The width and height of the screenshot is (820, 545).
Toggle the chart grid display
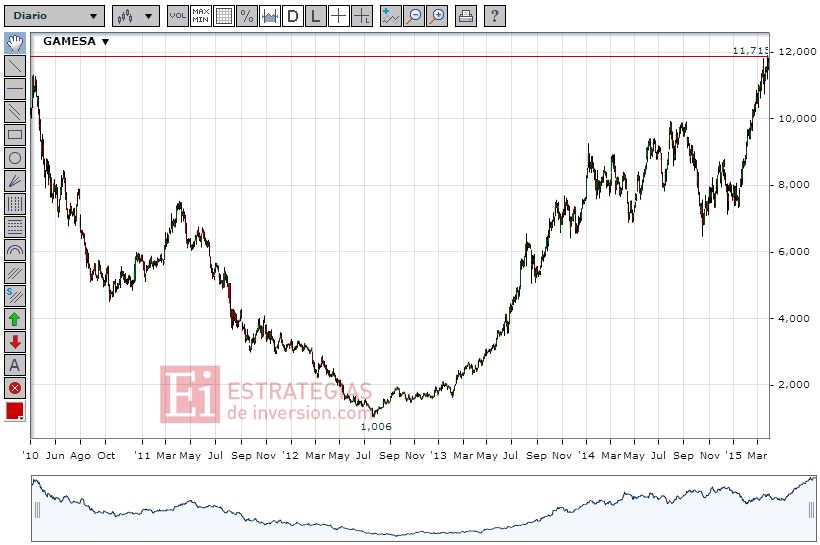[x=224, y=16]
